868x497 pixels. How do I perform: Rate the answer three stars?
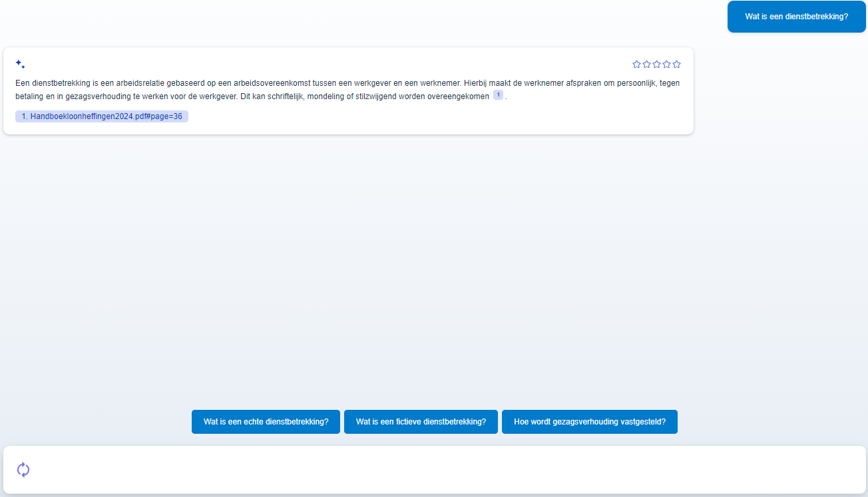tap(656, 65)
